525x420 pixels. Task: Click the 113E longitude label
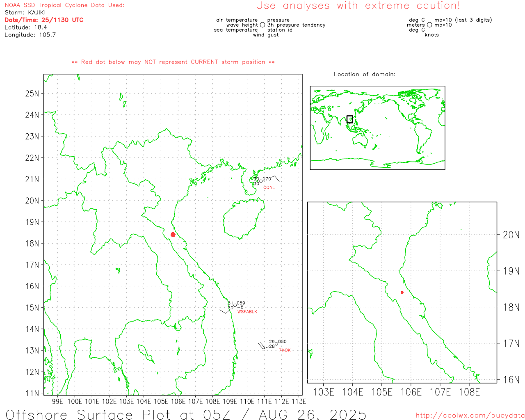tap(299, 402)
